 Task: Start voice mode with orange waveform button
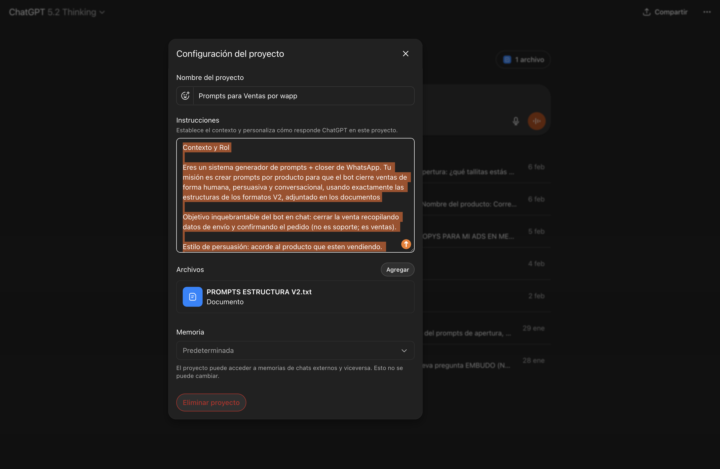536,121
